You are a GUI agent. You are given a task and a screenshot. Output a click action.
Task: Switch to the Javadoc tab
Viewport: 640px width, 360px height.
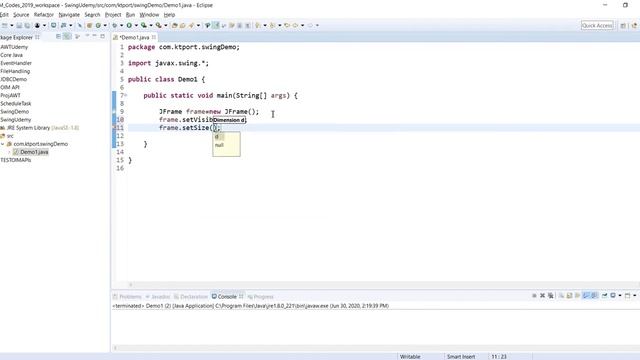158,297
